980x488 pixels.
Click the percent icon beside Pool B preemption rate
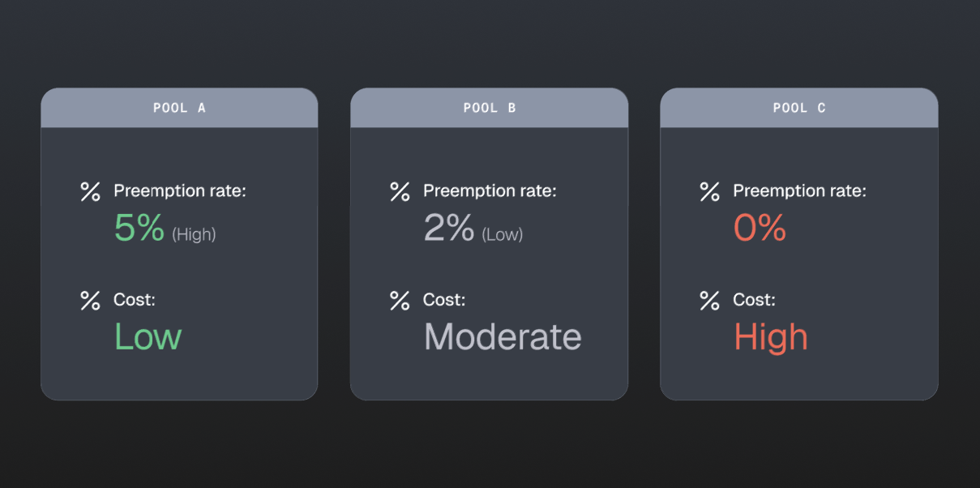(x=400, y=192)
